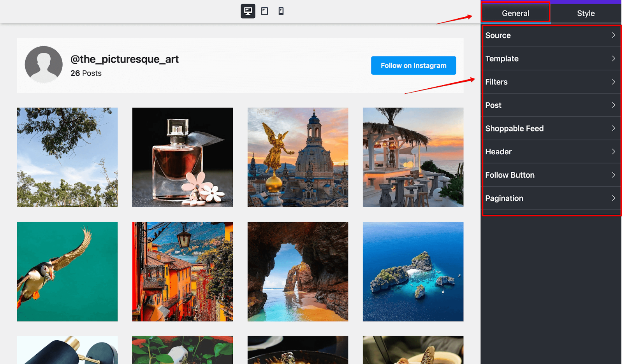The height and width of the screenshot is (364, 623).
Task: Click the 26 Posts count text
Action: [86, 73]
